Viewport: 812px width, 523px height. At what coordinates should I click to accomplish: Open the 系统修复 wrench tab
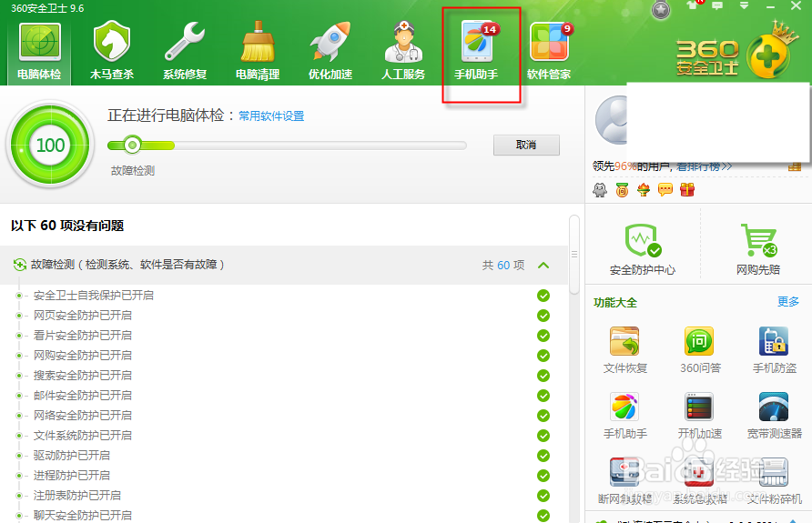(185, 51)
